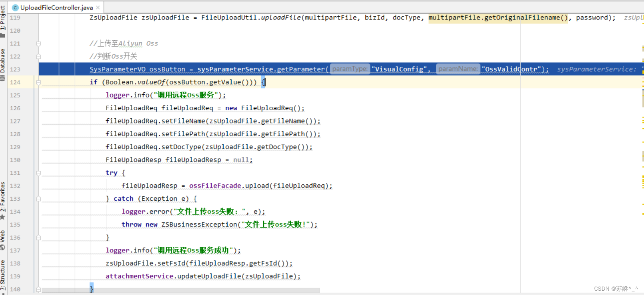Viewport: 644px width, 295px height.
Task: Click the "VisualConfig" string literal
Action: click(x=399, y=69)
